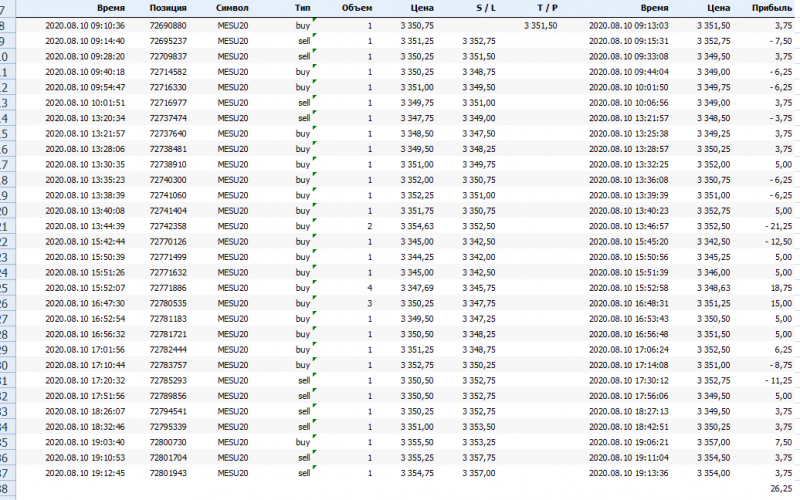Screen dimensions: 800x500
Task: Select open price 3 344,25
Action: click(x=417, y=257)
